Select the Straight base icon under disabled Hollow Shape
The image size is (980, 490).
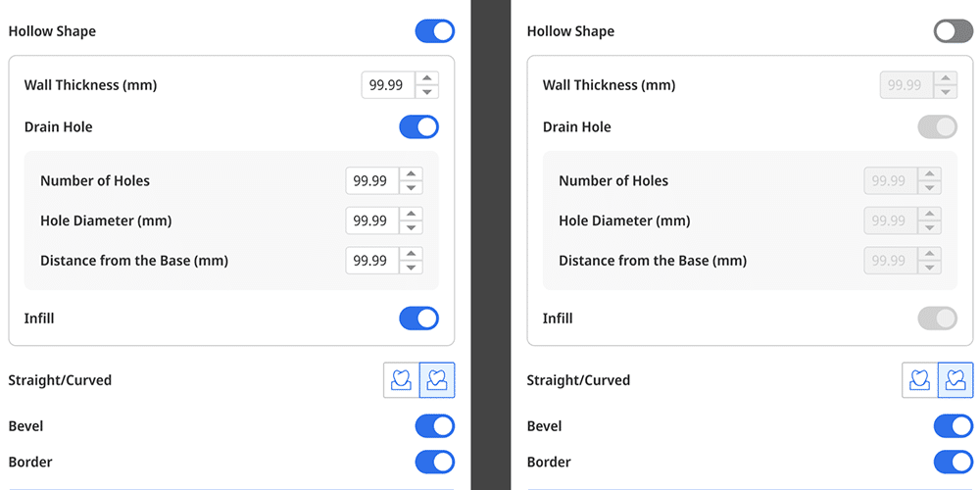[x=920, y=380]
